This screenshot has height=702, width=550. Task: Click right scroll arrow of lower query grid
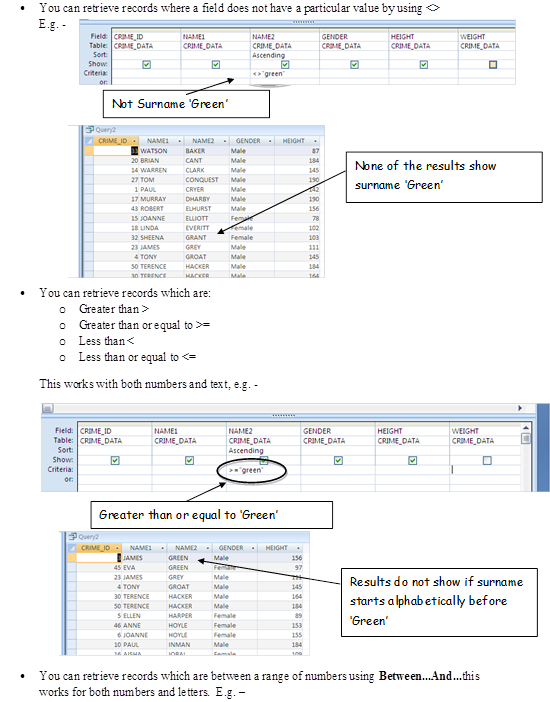[520, 408]
